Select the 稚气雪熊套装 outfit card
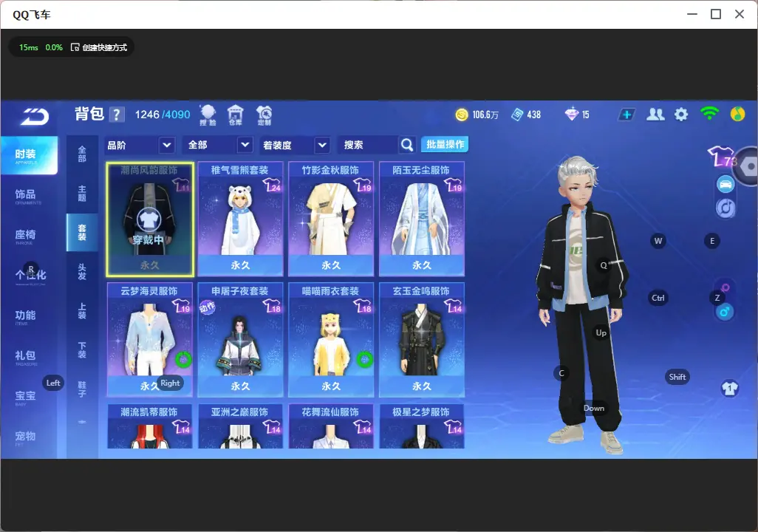Viewport: 758px width, 532px height. [240, 219]
